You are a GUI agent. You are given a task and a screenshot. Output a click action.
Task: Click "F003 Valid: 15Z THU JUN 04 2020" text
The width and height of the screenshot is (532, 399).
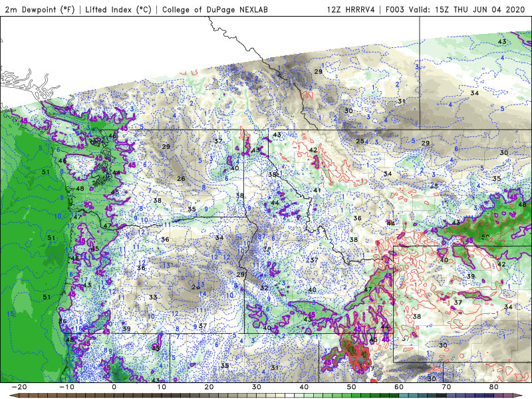click(x=456, y=9)
